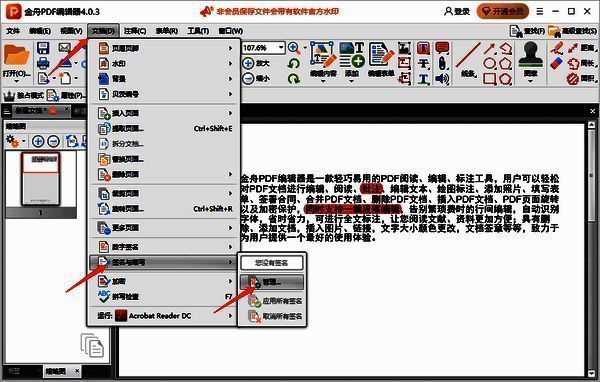
Task: Select the red sticky note comment tool
Action: coord(442,48)
